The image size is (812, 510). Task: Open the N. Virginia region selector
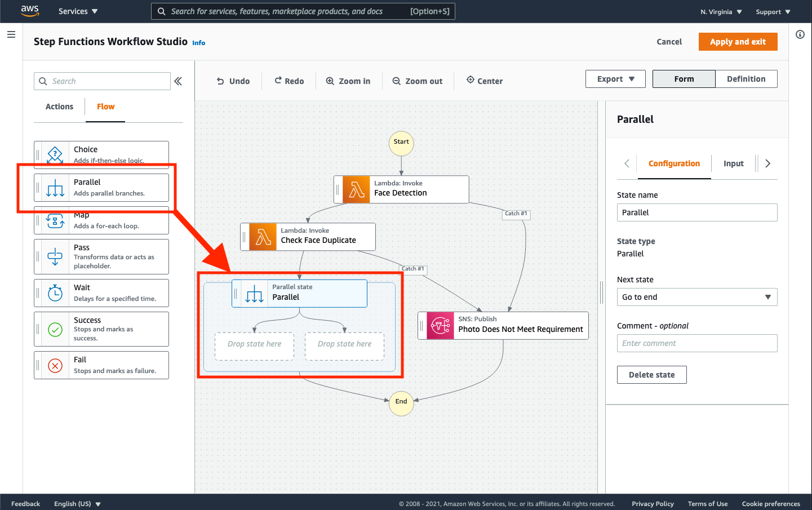pyautogui.click(x=721, y=12)
